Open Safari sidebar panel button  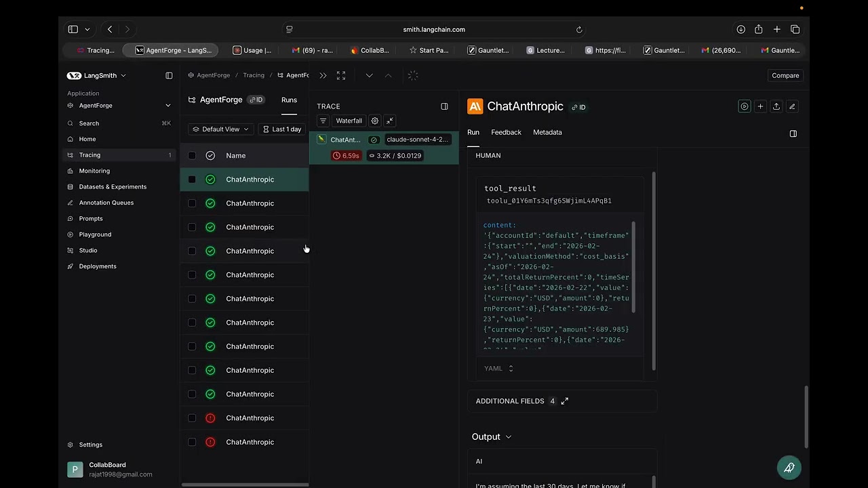[x=73, y=29]
